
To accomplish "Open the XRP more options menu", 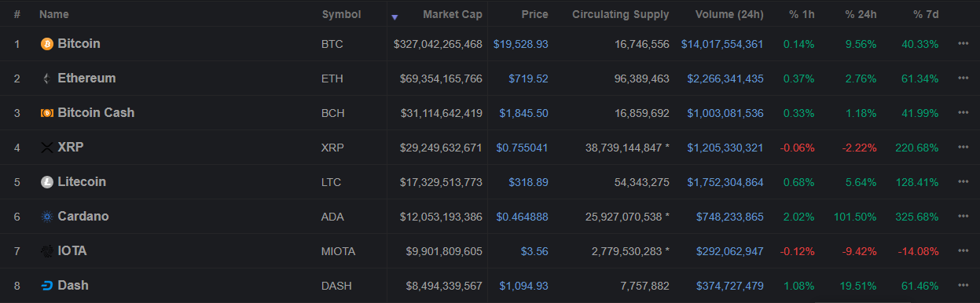I will (963, 148).
